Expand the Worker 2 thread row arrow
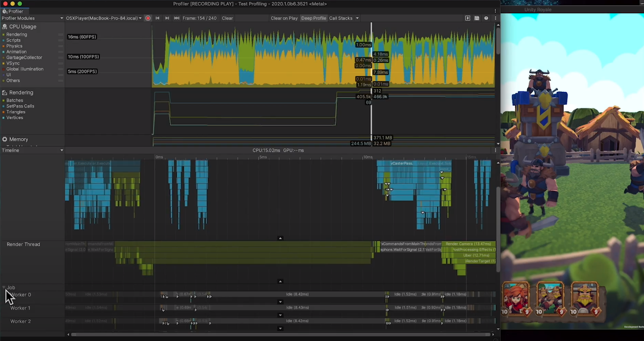Viewport: 644px width, 341px height. 281,329
